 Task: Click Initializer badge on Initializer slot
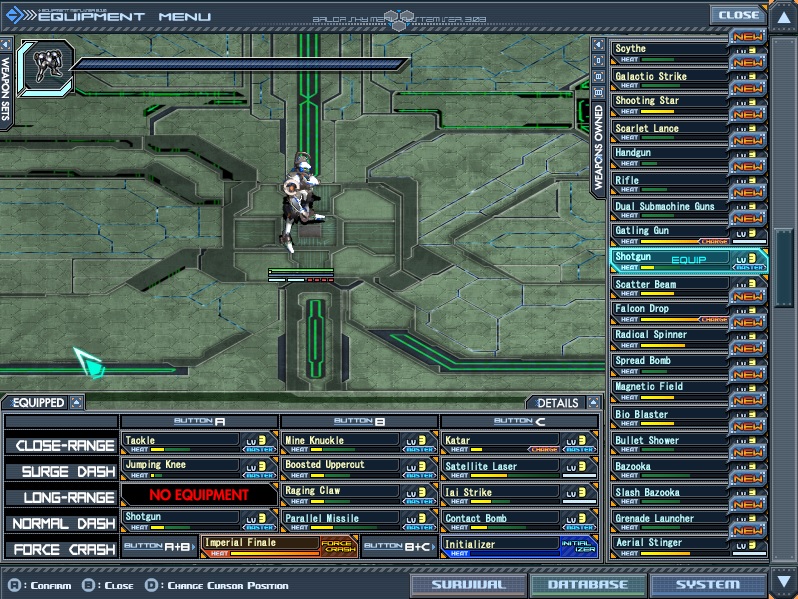pyautogui.click(x=578, y=546)
